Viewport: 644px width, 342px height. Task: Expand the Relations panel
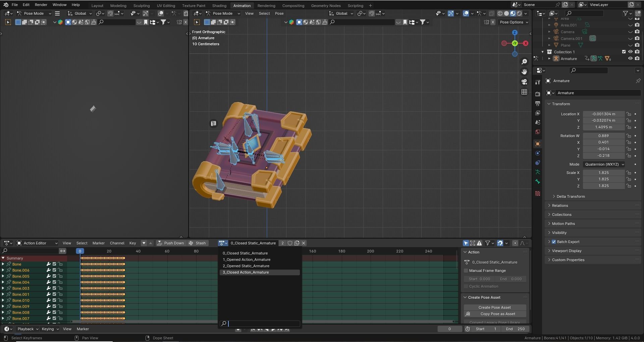pos(560,206)
